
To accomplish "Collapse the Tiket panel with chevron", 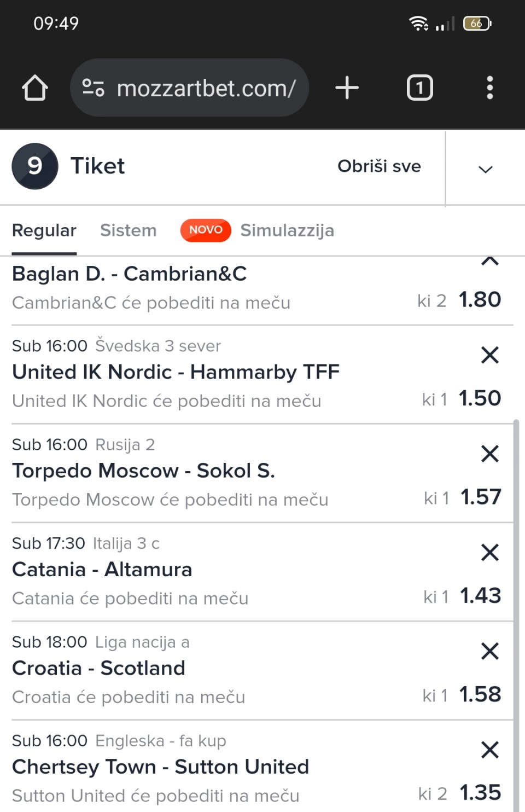I will (485, 169).
